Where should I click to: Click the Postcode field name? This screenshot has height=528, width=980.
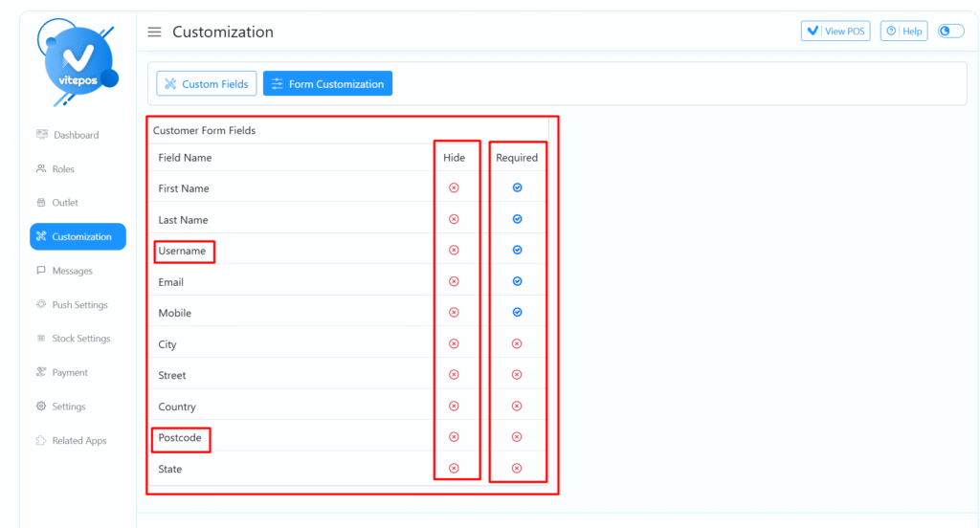point(180,437)
